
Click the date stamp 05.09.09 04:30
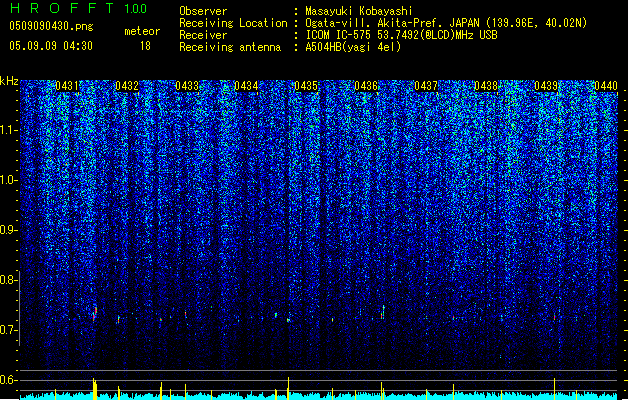51,45
